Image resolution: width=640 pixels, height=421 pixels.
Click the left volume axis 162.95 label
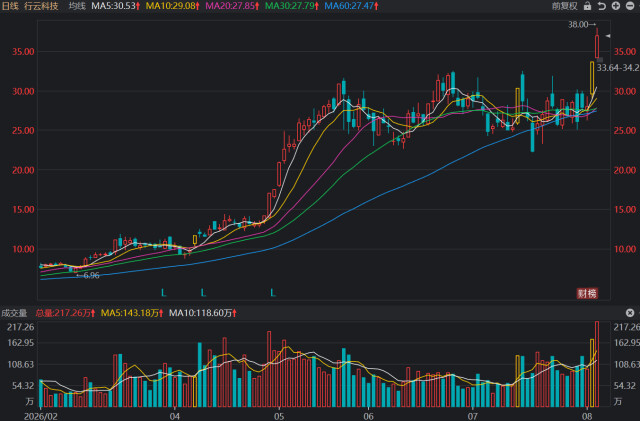tap(21, 342)
